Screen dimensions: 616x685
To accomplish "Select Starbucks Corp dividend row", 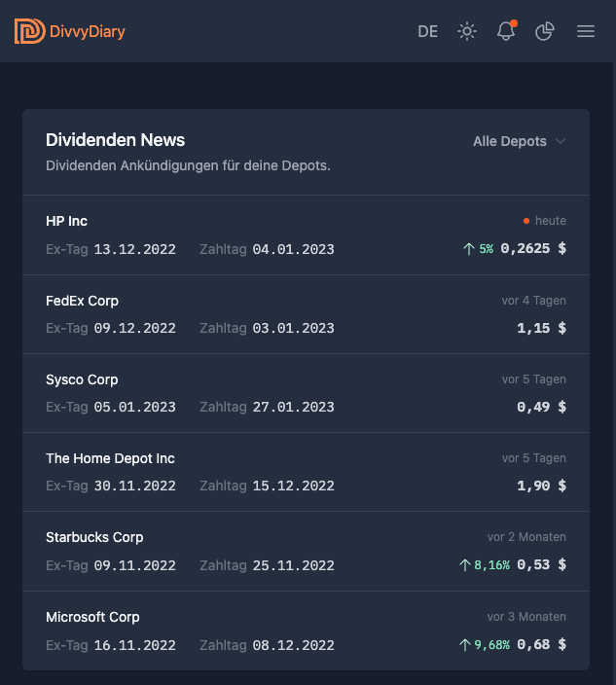I will tap(94, 537).
